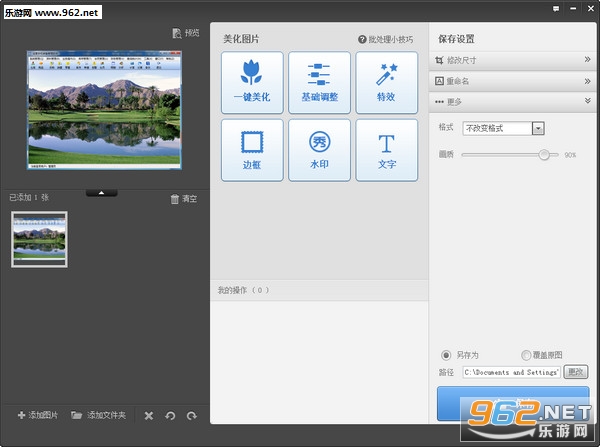Expand the 修改尺寸 resize section
Viewport: 600px width, 447px height.
point(513,60)
